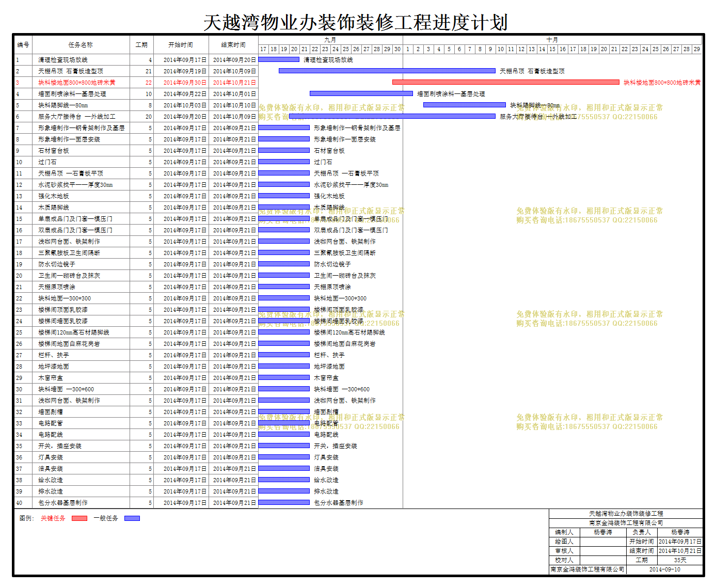Click start date 2014年10月03日 for 块料踢脚线—80mm
Image resolution: width=716 pixels, height=588 pixels.
coord(185,105)
